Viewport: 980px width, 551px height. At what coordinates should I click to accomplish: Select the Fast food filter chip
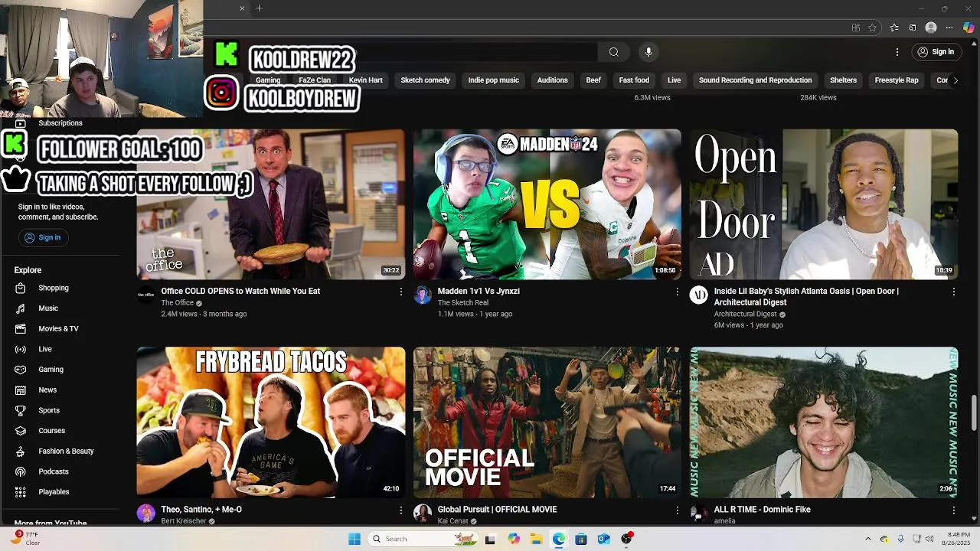[x=634, y=80]
